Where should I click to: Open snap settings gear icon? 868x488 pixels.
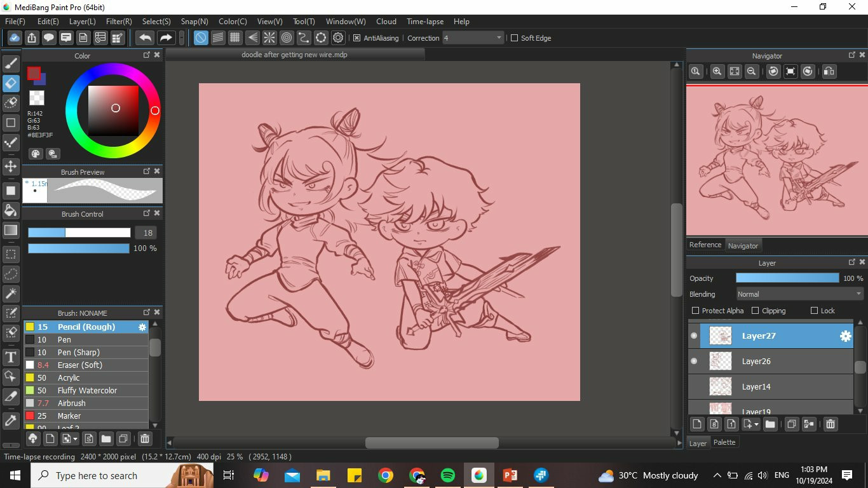point(338,38)
